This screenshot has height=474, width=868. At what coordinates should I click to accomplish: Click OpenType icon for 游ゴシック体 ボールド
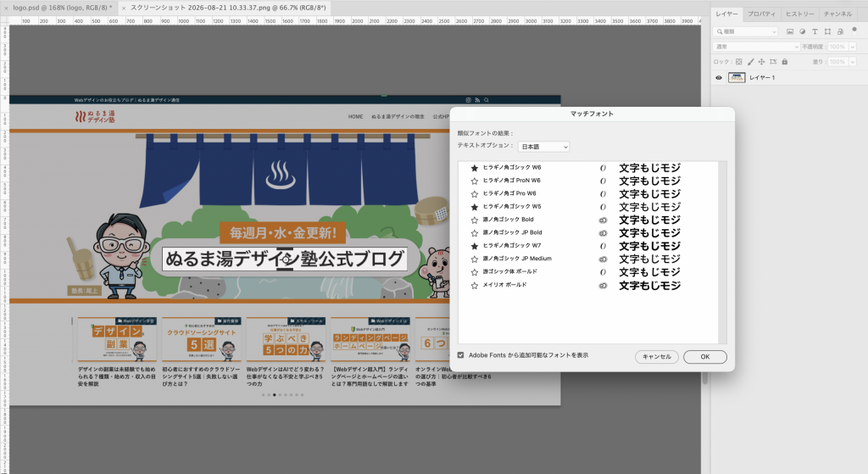tap(603, 272)
